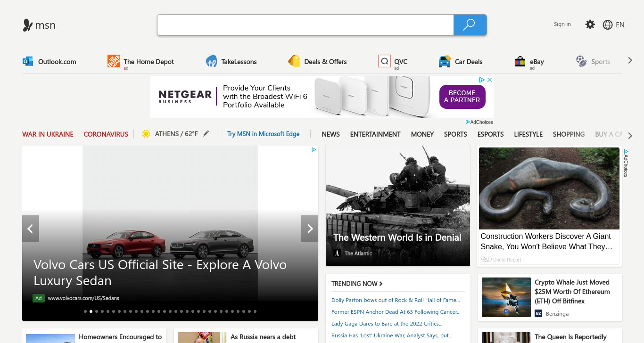Expand more shortcut sites with right arrow
Image resolution: width=644 pixels, height=343 pixels.
(x=630, y=60)
